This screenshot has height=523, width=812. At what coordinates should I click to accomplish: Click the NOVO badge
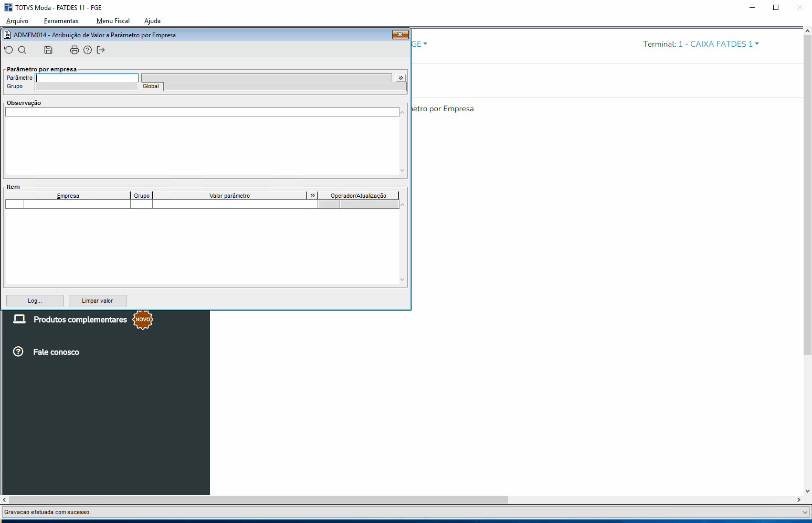143,319
